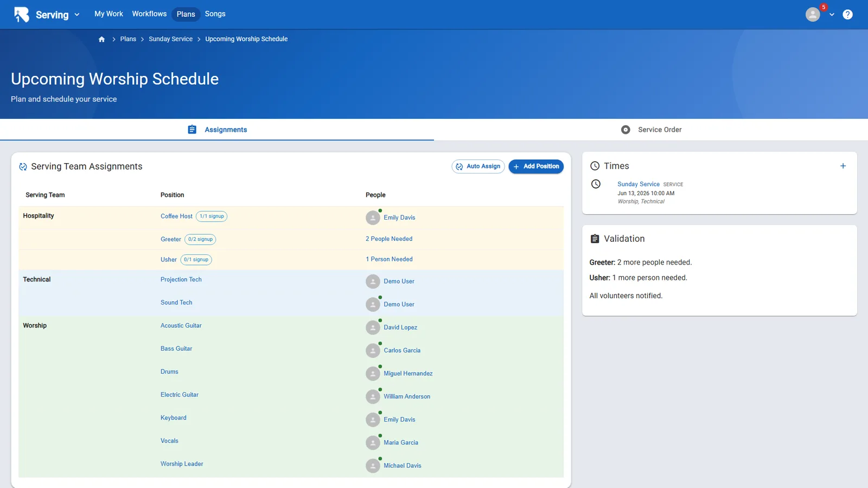Switch to the Service Order tab

651,130
